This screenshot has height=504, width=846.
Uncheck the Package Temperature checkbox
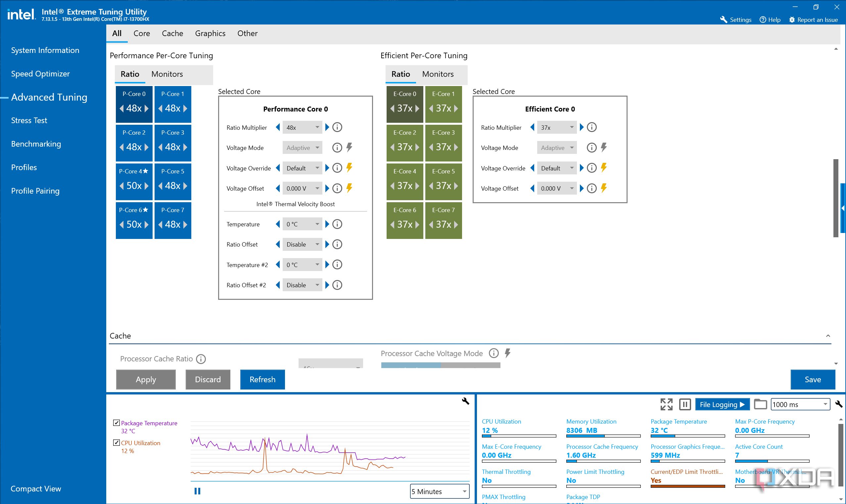point(117,423)
